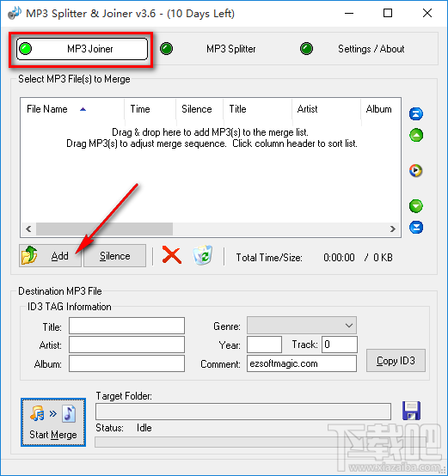Image resolution: width=448 pixels, height=476 pixels.
Task: Close the MP3 Splitter & Joiner window
Action: coord(427,13)
